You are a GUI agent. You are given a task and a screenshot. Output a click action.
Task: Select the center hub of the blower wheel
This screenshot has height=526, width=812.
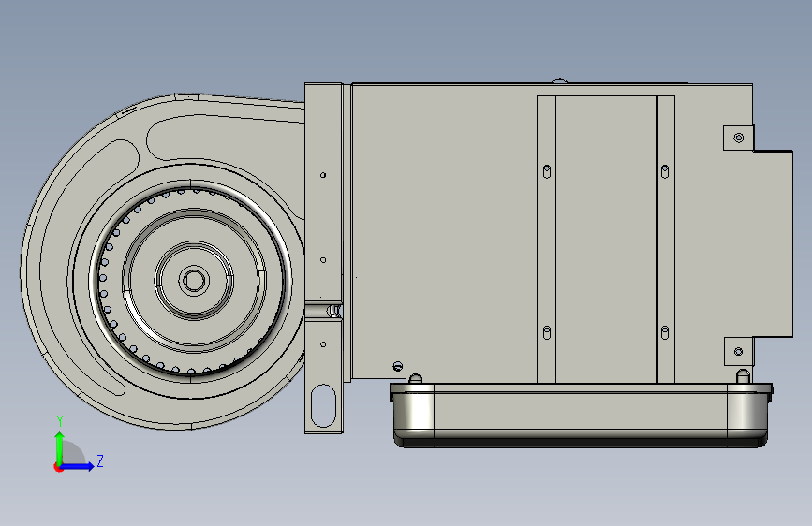[194, 281]
